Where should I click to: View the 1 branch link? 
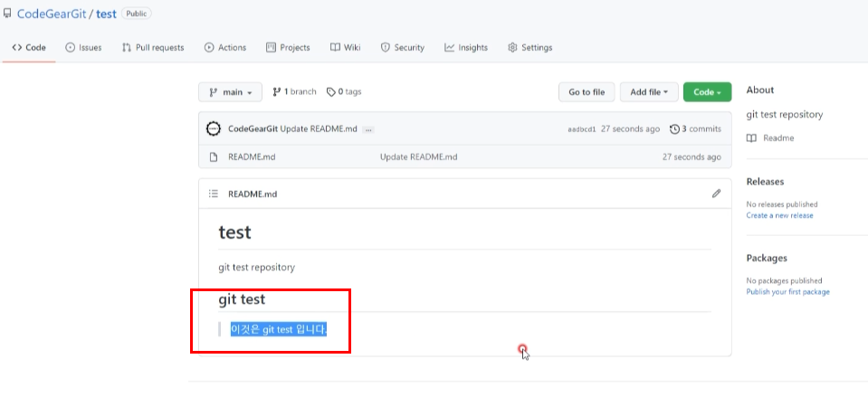pyautogui.click(x=294, y=91)
